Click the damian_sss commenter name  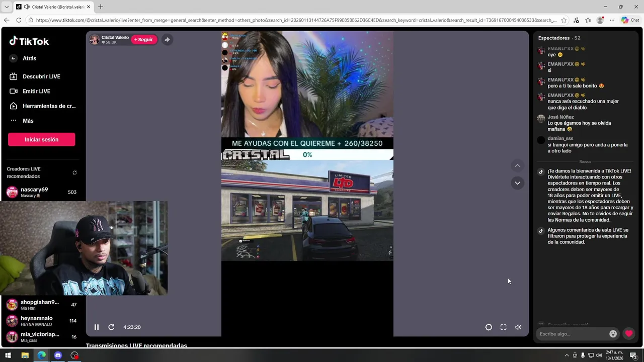click(560, 139)
